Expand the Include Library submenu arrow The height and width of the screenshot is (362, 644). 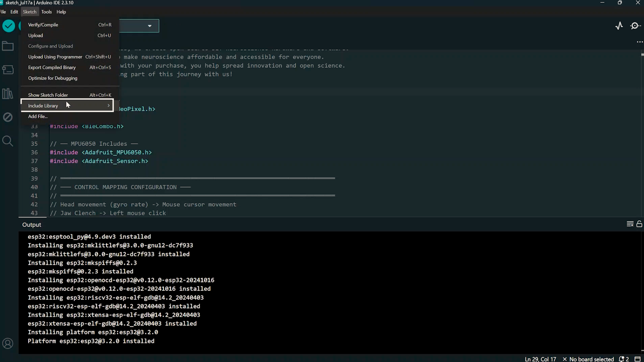pyautogui.click(x=108, y=106)
